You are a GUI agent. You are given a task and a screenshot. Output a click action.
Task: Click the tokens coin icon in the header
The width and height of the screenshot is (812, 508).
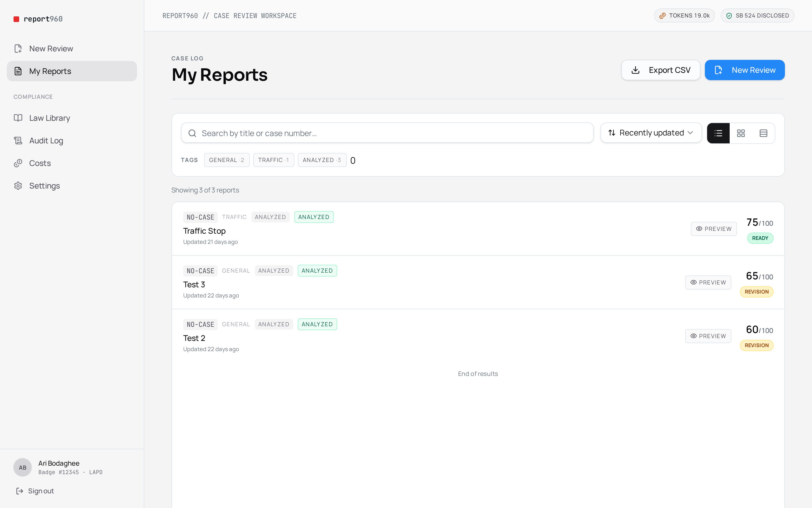click(662, 16)
